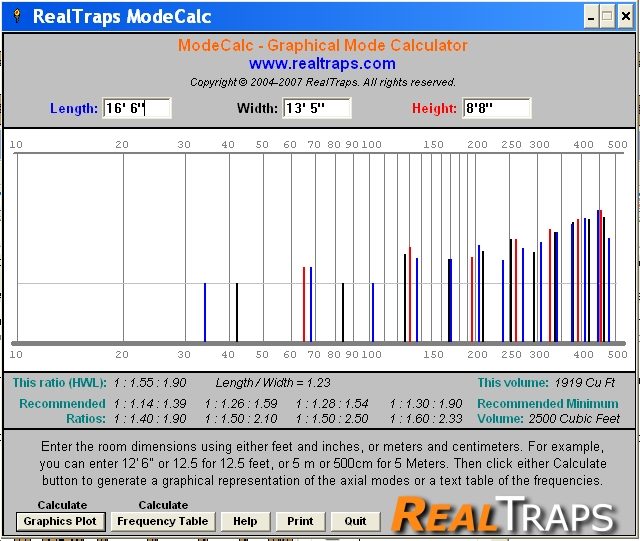Click the '1919 Cu Ft' volume value
This screenshot has height=541, width=640.
coord(584,383)
